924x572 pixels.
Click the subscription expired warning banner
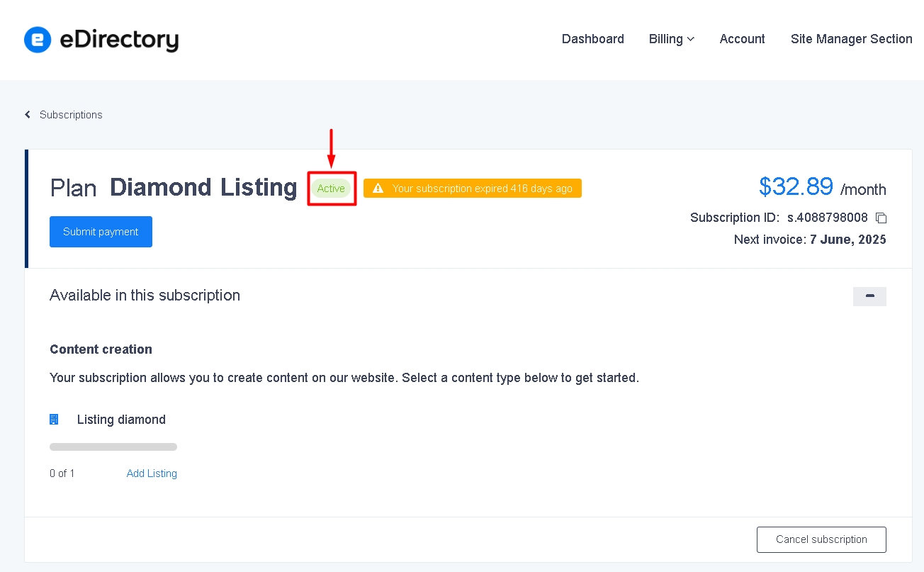tap(473, 189)
